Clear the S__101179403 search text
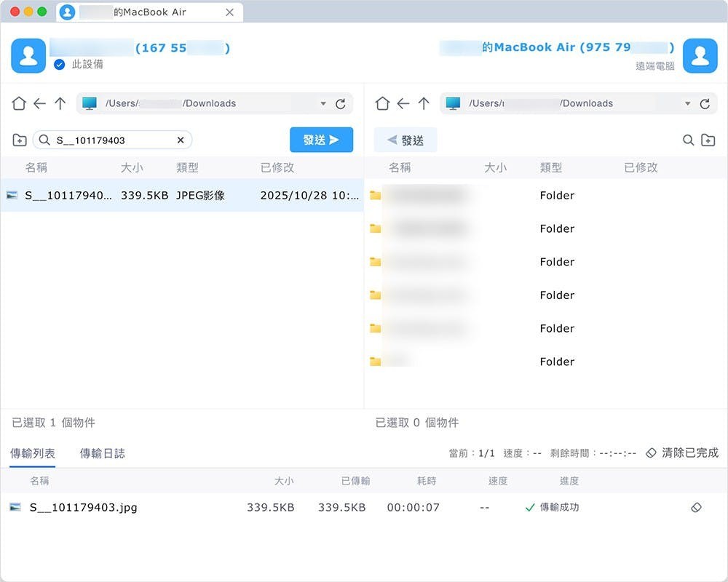728x582 pixels. 181,140
